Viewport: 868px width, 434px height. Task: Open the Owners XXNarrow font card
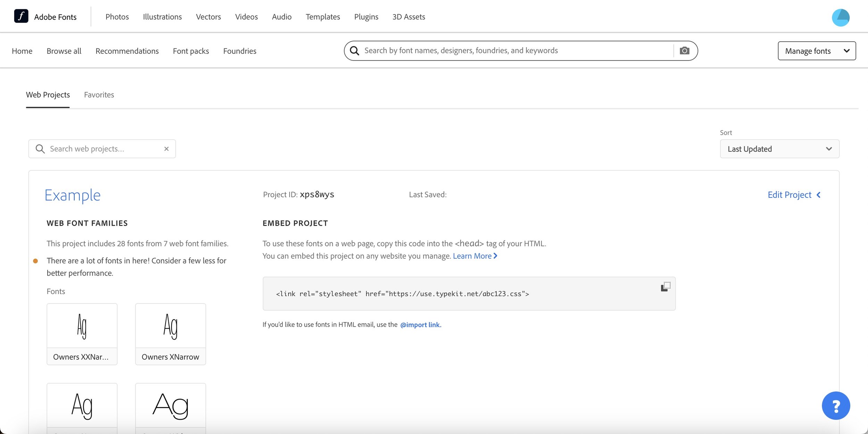click(82, 334)
